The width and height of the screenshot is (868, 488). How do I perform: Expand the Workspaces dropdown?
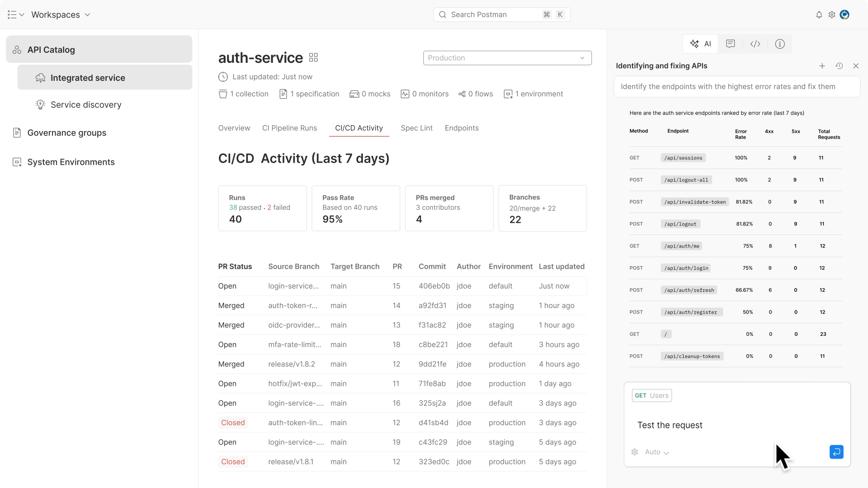[x=61, y=14]
